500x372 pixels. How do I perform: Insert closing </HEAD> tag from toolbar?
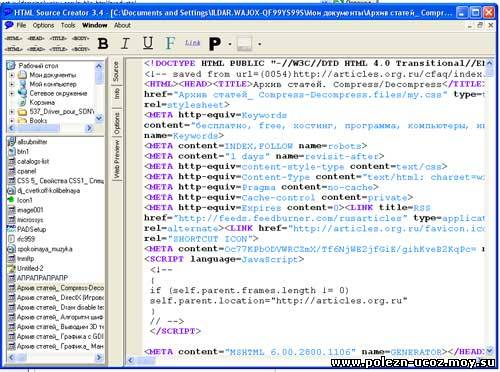[x=36, y=49]
